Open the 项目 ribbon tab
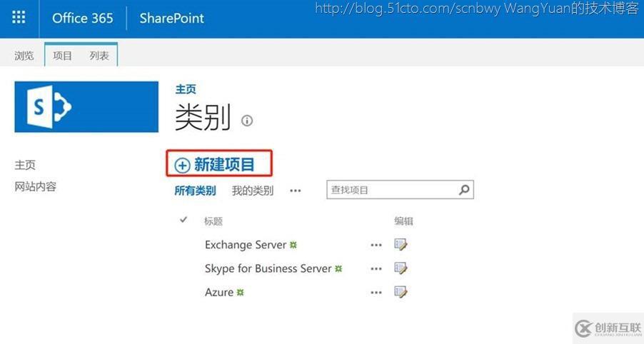Screen dimensions: 644x344 point(62,56)
